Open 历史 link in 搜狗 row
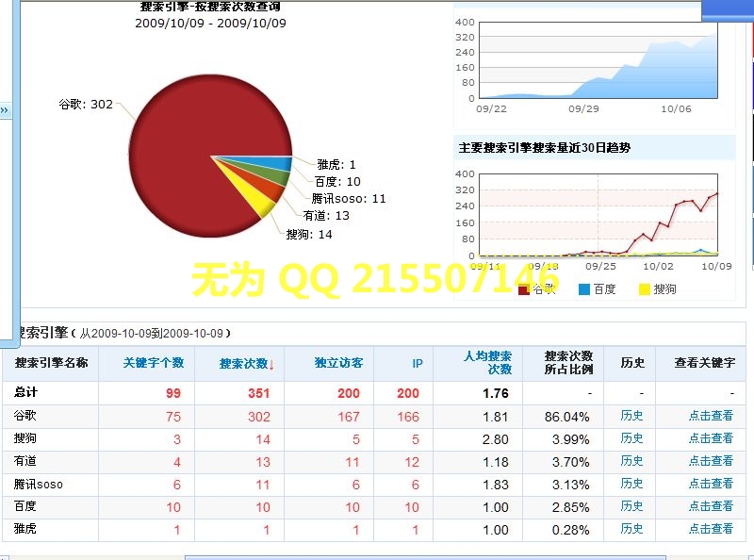Image resolution: width=754 pixels, height=560 pixels. [x=631, y=438]
